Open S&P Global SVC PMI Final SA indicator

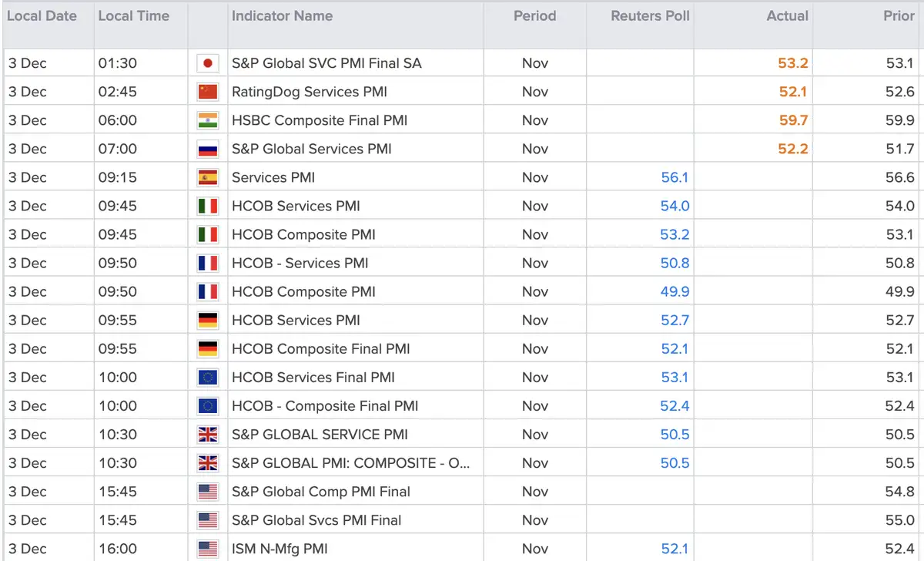326,63
